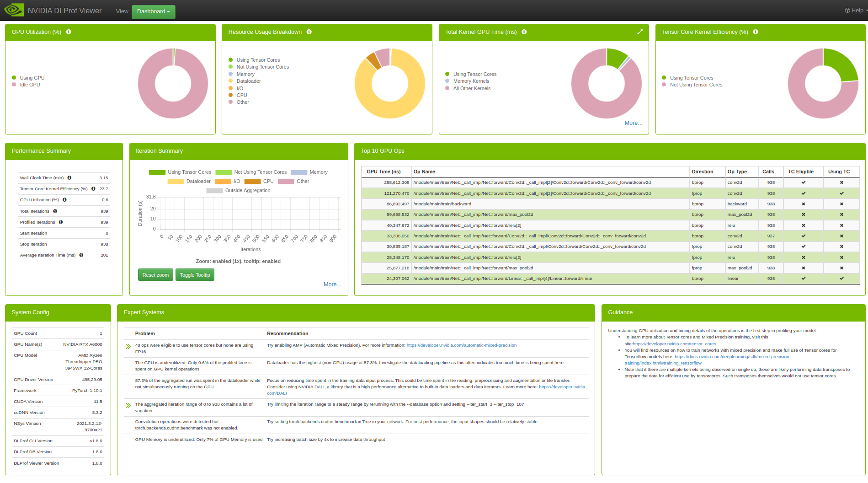Click info icon for Profiled Iterations row
Screen dimensions: 868x483
pyautogui.click(x=61, y=222)
